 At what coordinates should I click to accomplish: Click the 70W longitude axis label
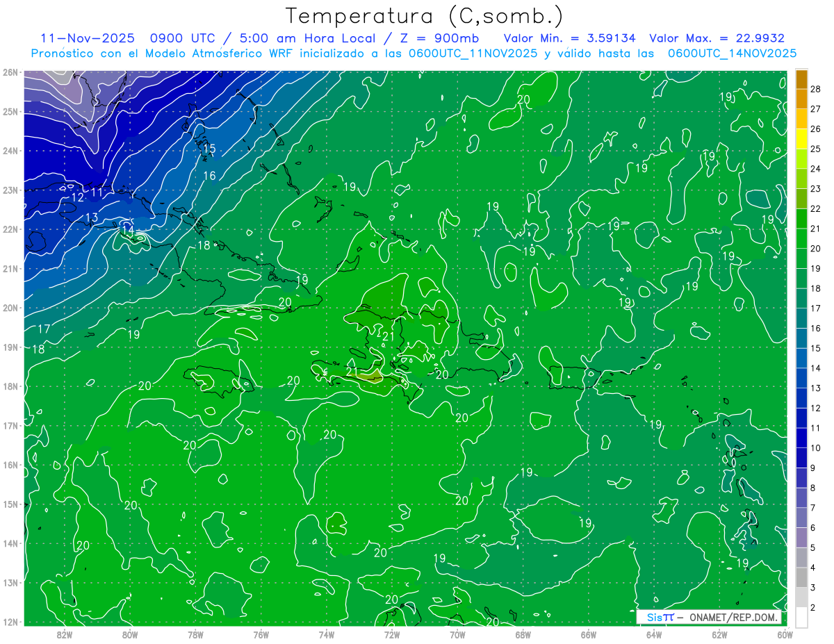point(457,634)
